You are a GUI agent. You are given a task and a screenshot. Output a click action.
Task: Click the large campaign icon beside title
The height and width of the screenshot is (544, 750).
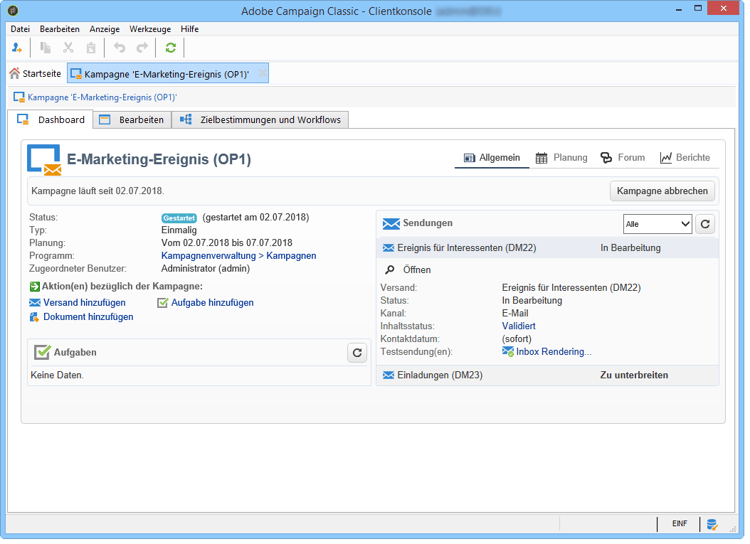click(44, 160)
